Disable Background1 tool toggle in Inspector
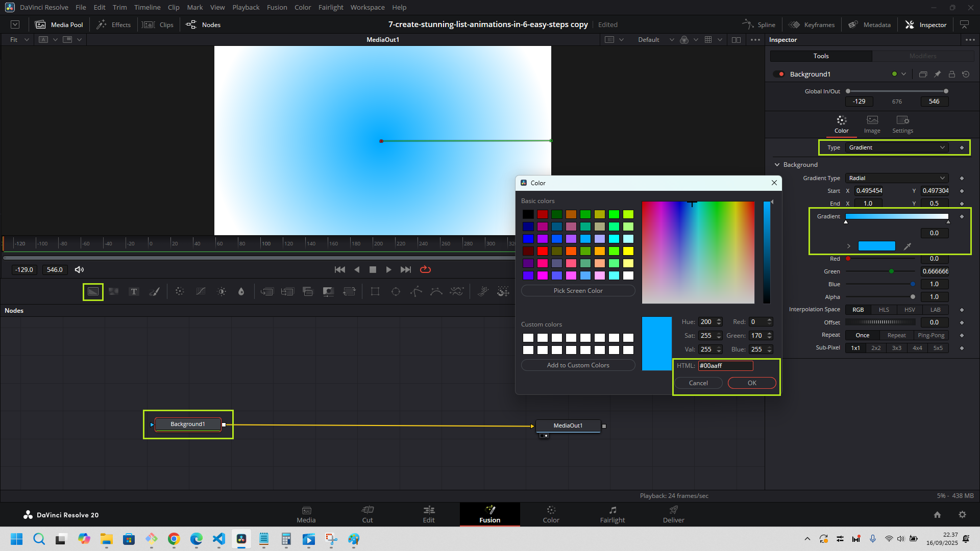 pyautogui.click(x=778, y=74)
